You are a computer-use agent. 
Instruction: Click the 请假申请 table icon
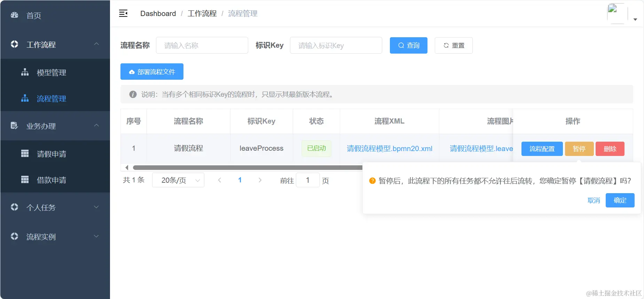click(x=25, y=154)
